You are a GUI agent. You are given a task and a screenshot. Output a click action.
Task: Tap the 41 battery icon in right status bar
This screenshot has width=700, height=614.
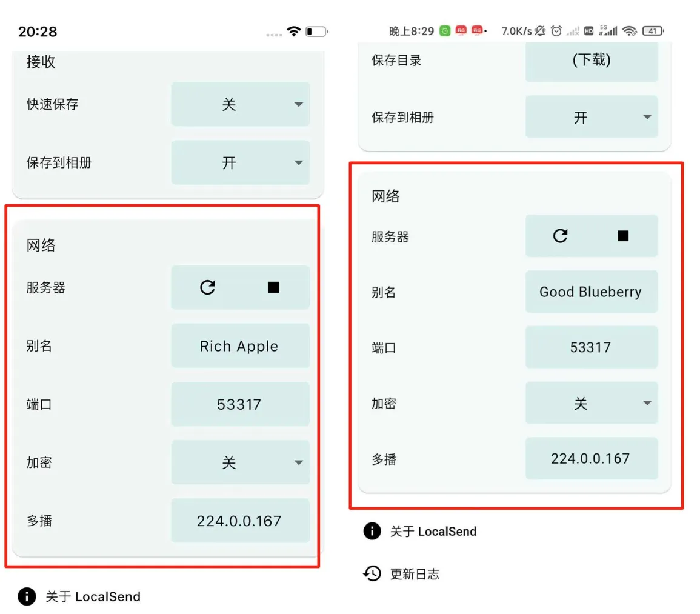point(653,31)
